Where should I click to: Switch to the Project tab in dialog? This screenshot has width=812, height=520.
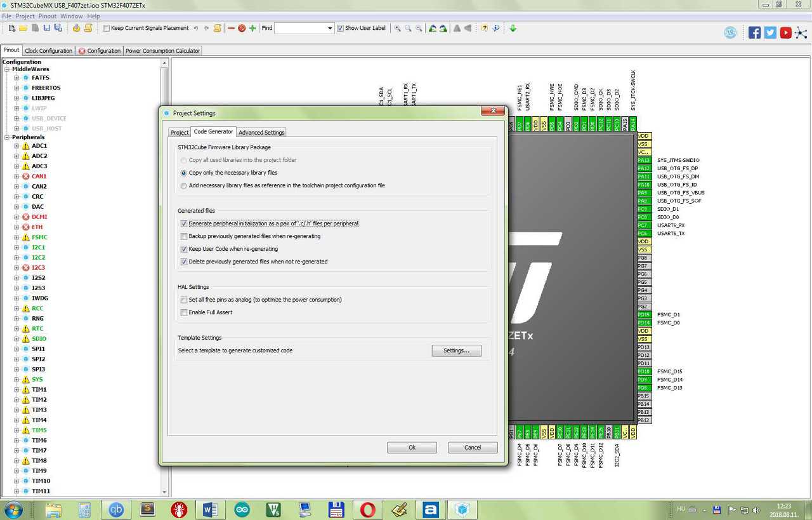click(180, 132)
